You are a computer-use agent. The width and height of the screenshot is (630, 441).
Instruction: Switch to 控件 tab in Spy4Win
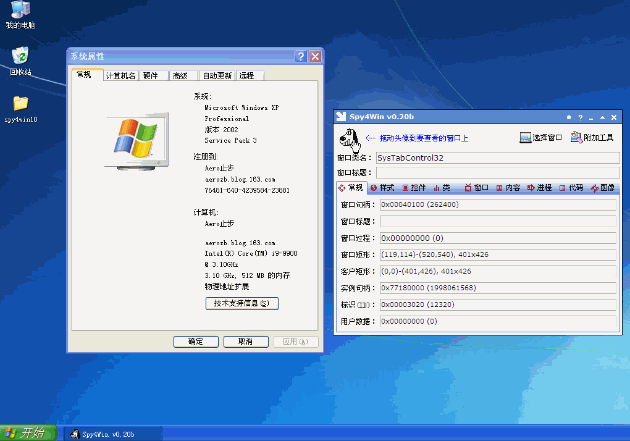click(x=414, y=188)
